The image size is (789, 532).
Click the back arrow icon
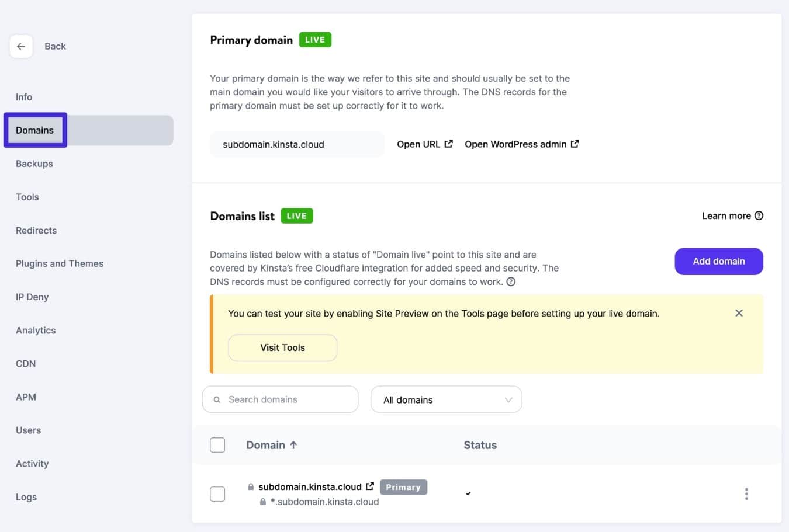click(21, 46)
